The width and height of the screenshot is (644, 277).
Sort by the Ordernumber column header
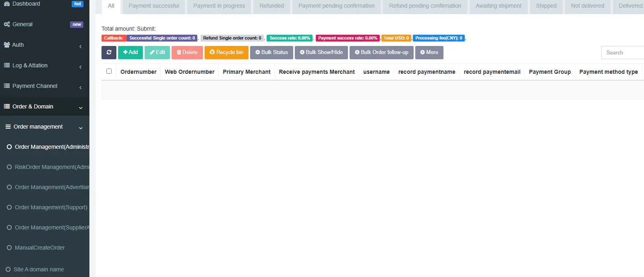coord(139,72)
